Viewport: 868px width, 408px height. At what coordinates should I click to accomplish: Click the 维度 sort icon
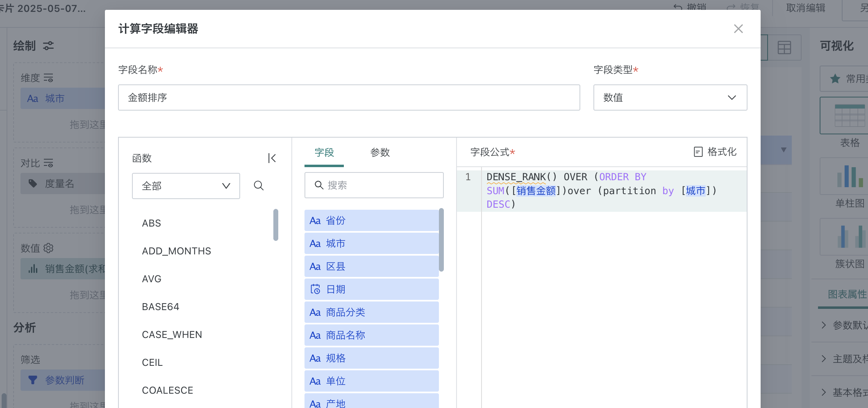(x=48, y=78)
